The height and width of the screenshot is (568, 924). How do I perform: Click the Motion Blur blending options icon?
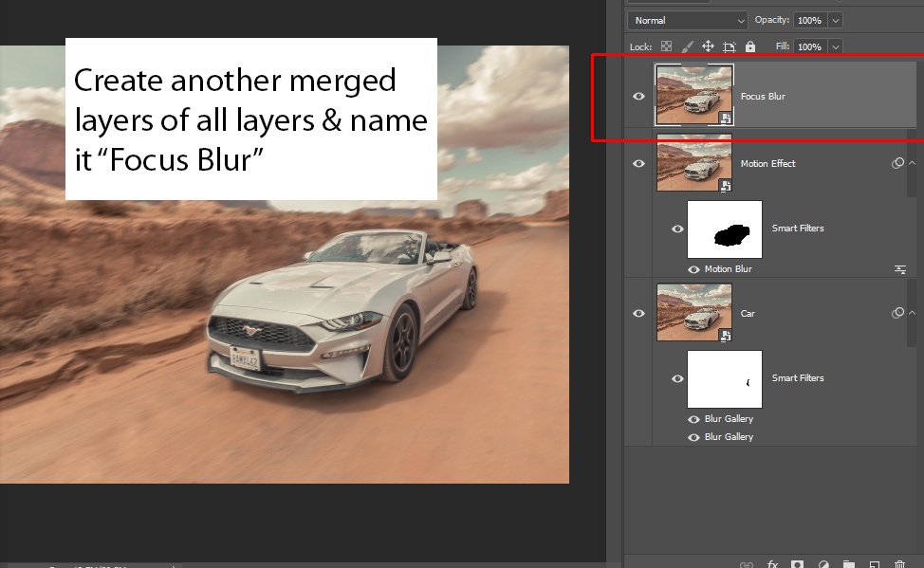pos(899,269)
